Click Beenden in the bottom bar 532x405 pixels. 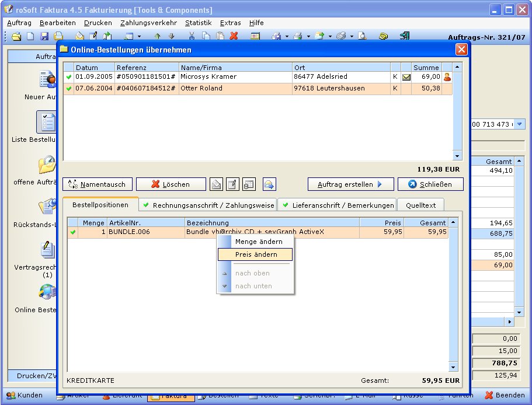coord(505,396)
